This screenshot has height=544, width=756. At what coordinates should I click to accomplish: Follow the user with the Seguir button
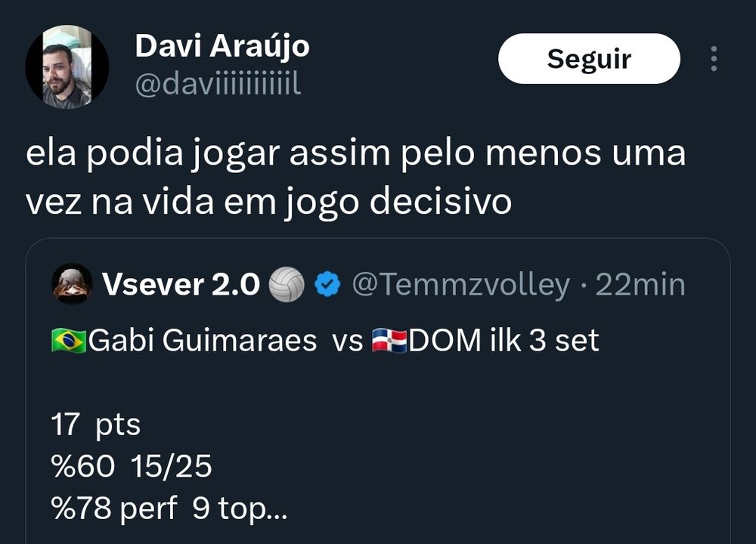click(x=589, y=58)
